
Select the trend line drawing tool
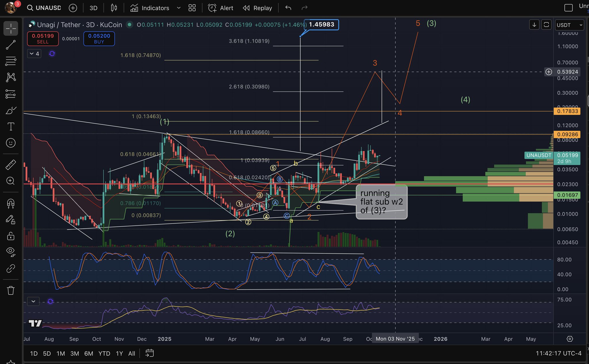[11, 45]
